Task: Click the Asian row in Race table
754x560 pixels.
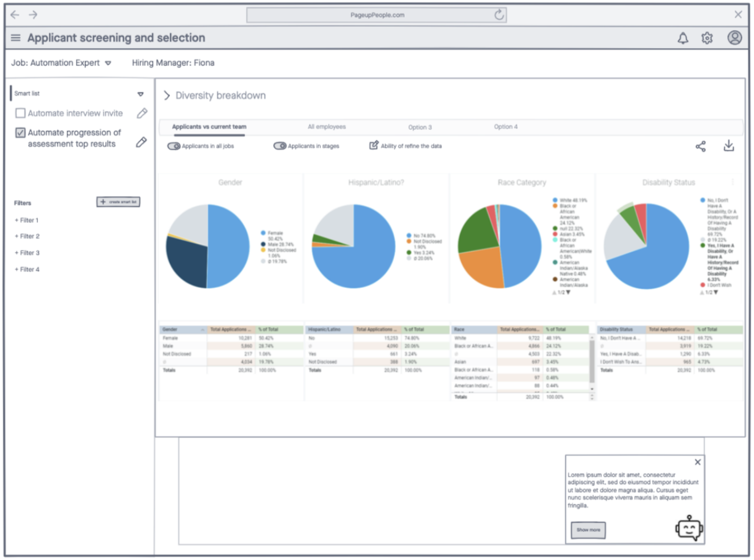Action: click(521, 362)
